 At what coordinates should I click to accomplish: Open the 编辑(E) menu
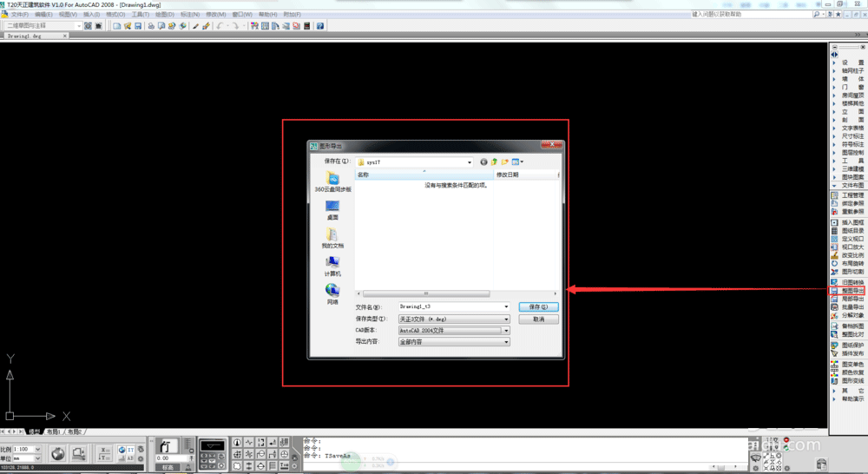[43, 15]
